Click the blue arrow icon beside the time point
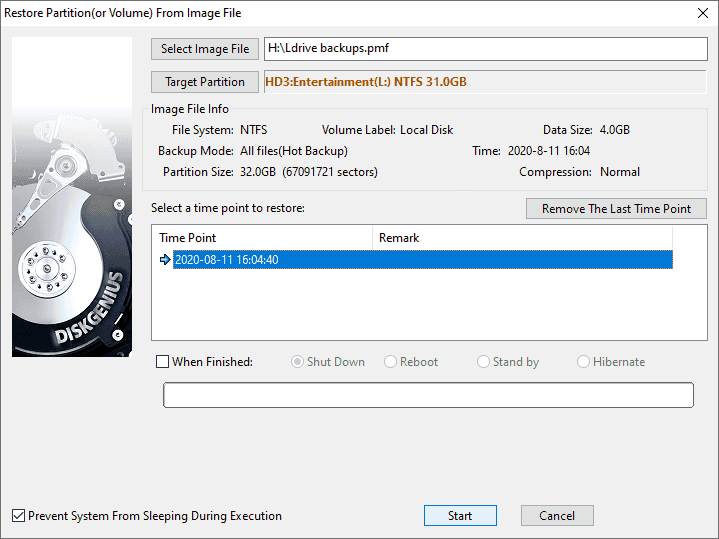Image resolution: width=719 pixels, height=539 pixels. (165, 260)
